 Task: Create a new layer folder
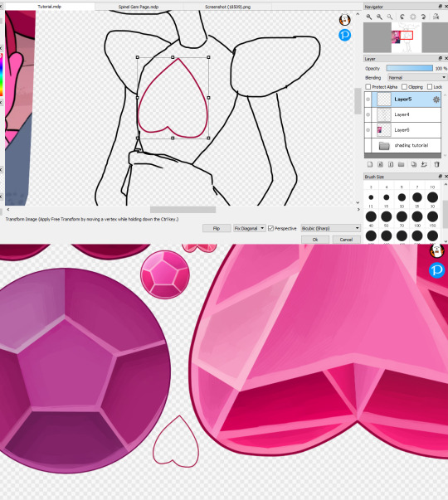pos(401,164)
